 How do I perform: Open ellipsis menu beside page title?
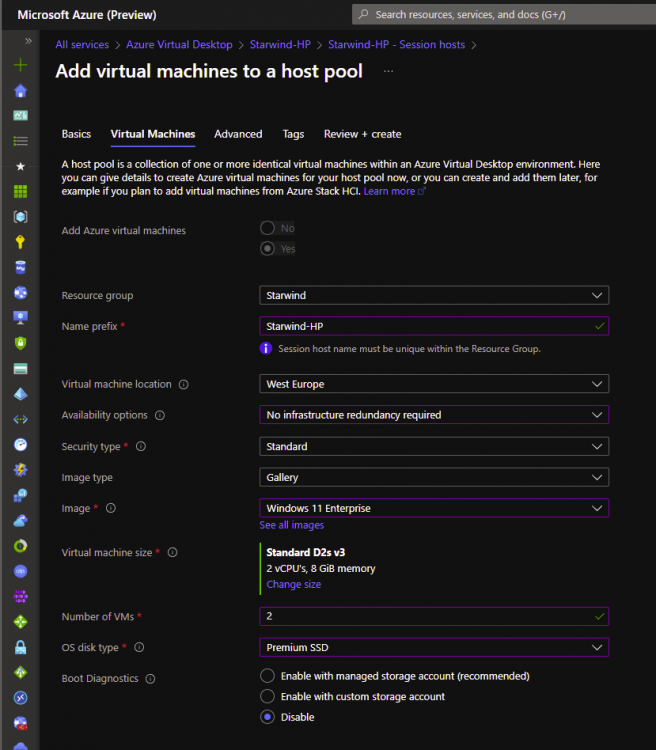pos(388,71)
